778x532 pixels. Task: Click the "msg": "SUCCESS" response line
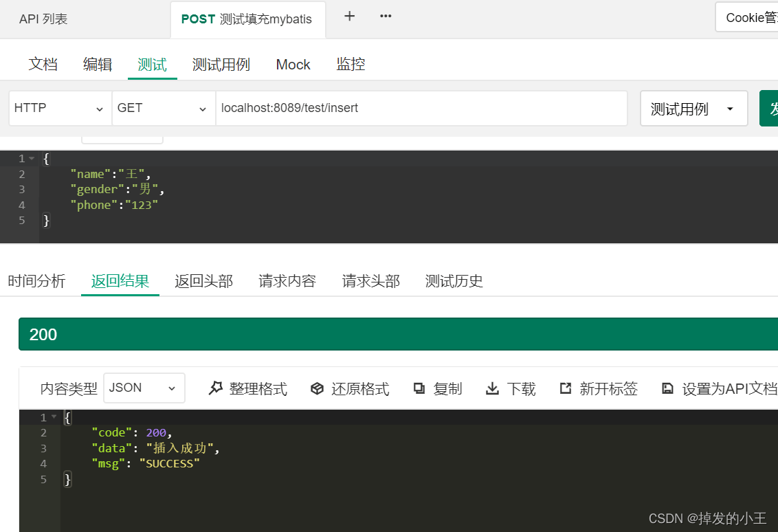[x=146, y=463]
